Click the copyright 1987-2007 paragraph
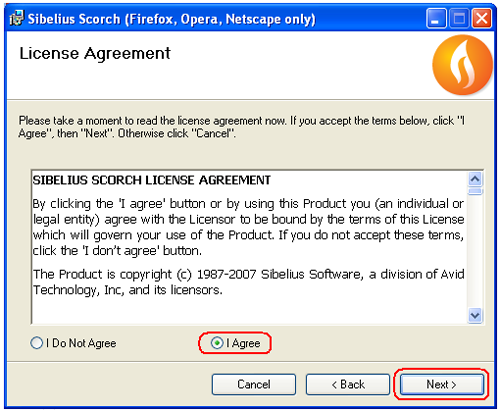The image size is (500, 410). coord(249,282)
